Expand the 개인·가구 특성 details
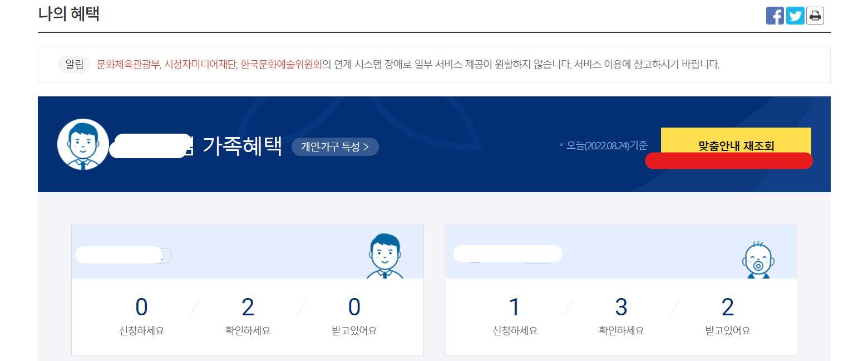Image resolution: width=868 pixels, height=361 pixels. pos(335,147)
